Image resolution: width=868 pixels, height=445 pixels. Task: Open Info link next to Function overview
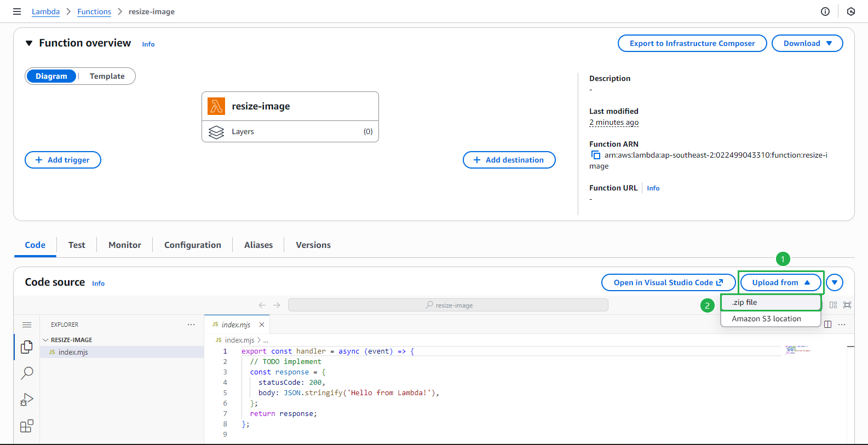pos(148,44)
